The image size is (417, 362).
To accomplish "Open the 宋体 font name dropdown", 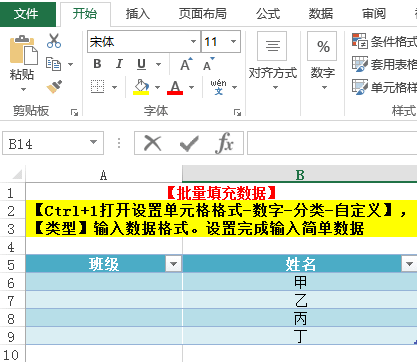I will pyautogui.click(x=193, y=42).
